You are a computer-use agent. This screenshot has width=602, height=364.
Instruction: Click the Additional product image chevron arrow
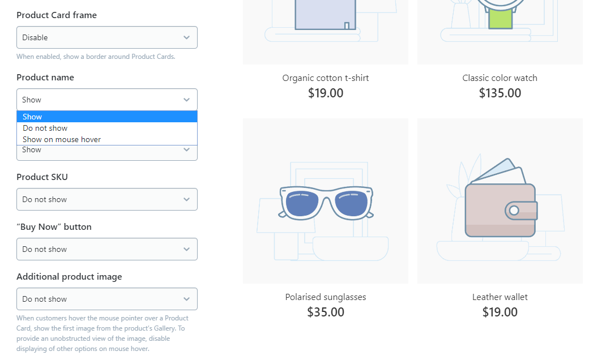(x=186, y=299)
